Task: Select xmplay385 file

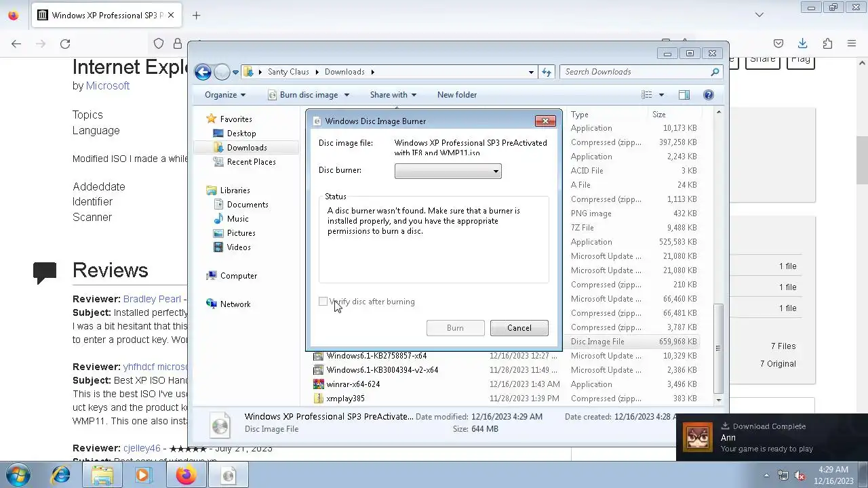Action: [x=345, y=399]
